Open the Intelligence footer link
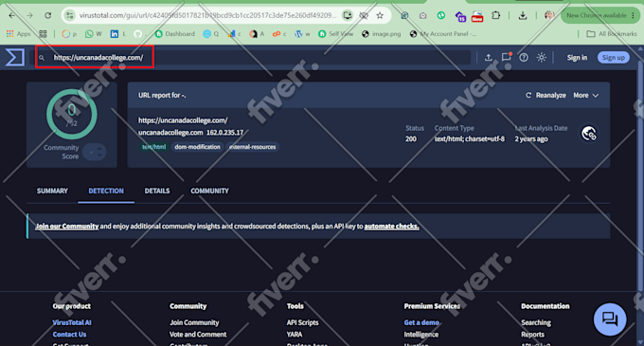Viewport: 644px width, 346px height. [421, 335]
